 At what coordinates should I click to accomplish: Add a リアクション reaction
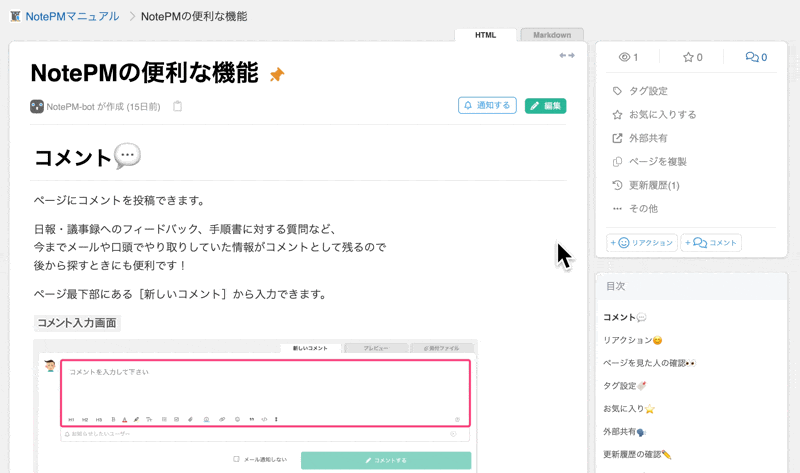click(x=642, y=243)
